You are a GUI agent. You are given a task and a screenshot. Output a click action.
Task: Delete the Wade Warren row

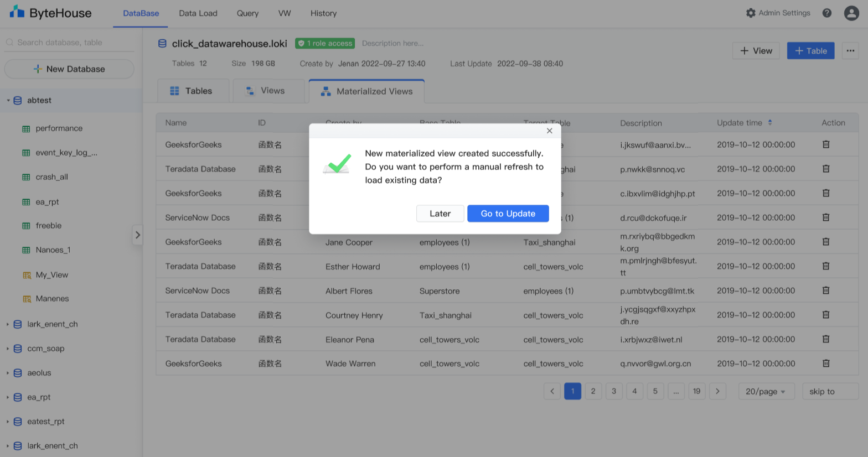point(825,363)
